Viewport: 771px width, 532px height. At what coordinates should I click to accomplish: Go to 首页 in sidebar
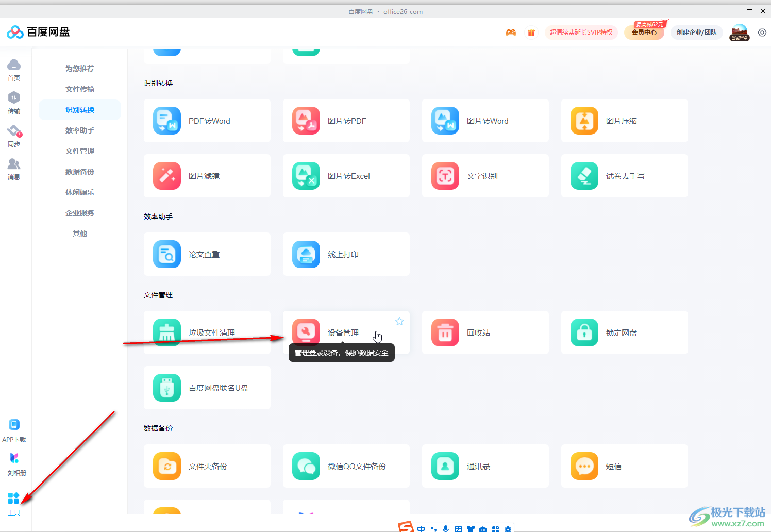point(14,70)
